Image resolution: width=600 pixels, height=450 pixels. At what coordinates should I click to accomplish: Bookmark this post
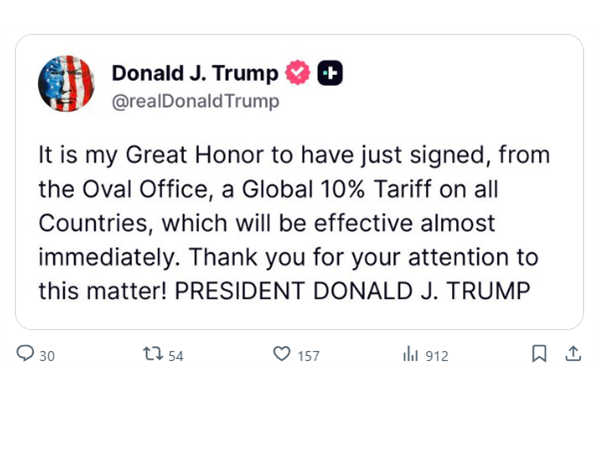coord(539,354)
